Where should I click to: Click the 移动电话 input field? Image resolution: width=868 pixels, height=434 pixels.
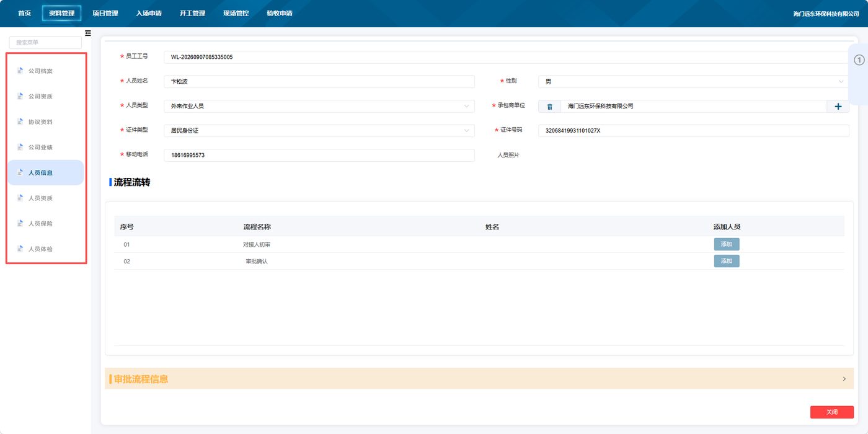click(319, 155)
